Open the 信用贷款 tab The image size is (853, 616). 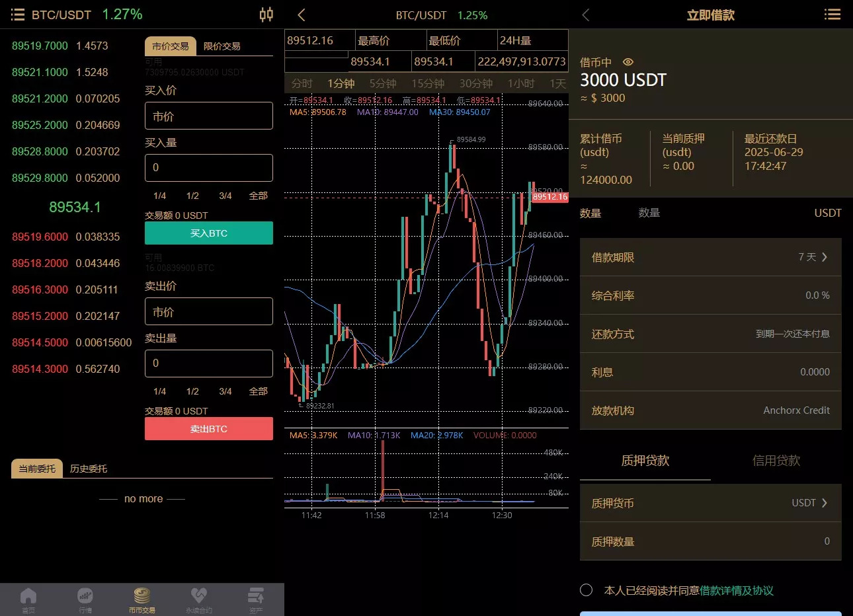(776, 461)
